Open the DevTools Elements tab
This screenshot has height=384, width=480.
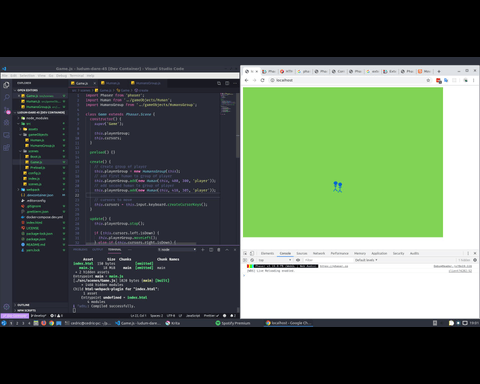pos(267,253)
